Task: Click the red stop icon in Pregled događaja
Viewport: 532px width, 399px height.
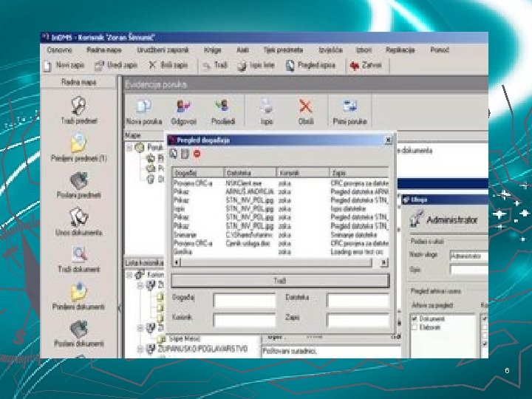Action: [x=197, y=154]
